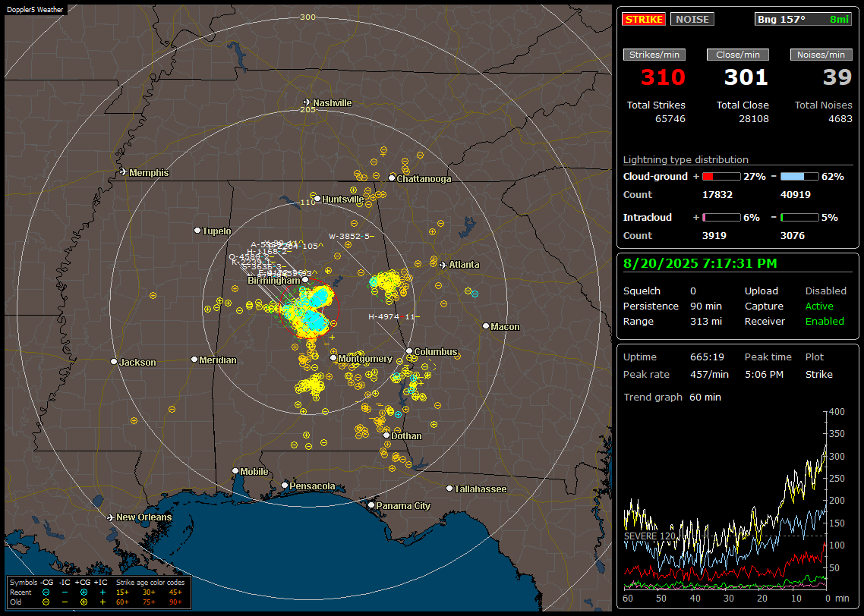Click the Doppler5 Weather title label
The width and height of the screenshot is (864, 616).
pos(35,9)
